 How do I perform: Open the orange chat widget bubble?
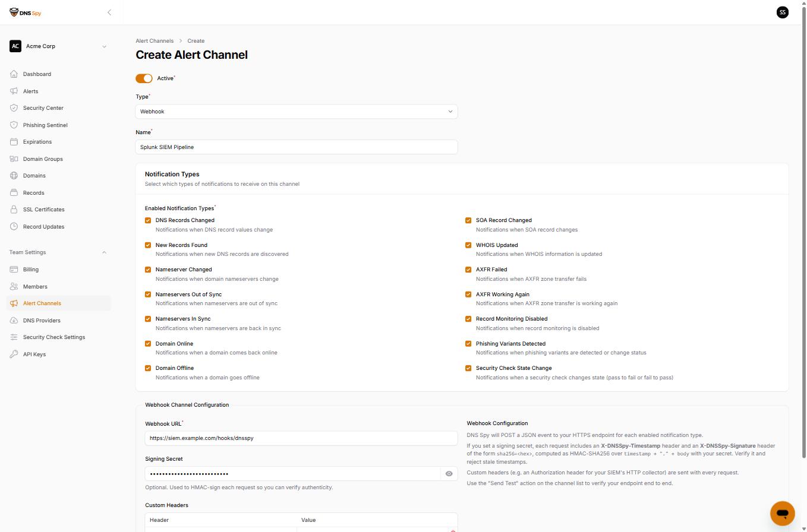(x=783, y=514)
